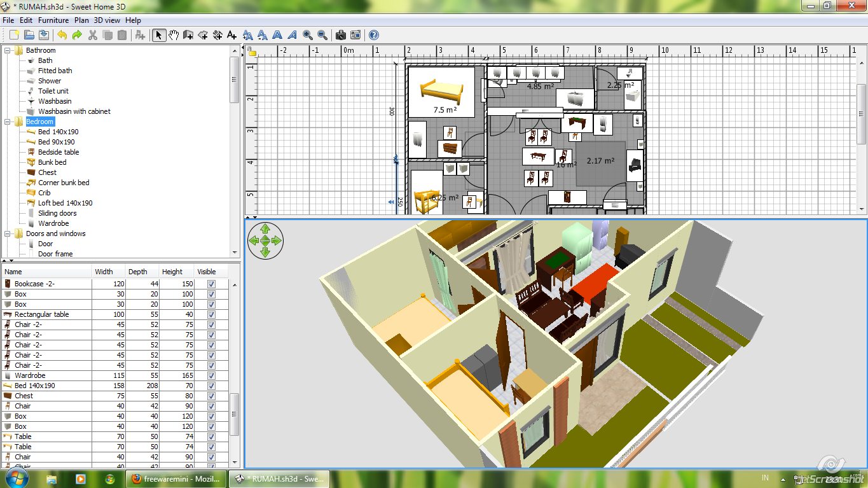Open the 3D view menu
The width and height of the screenshot is (868, 488).
tap(107, 20)
